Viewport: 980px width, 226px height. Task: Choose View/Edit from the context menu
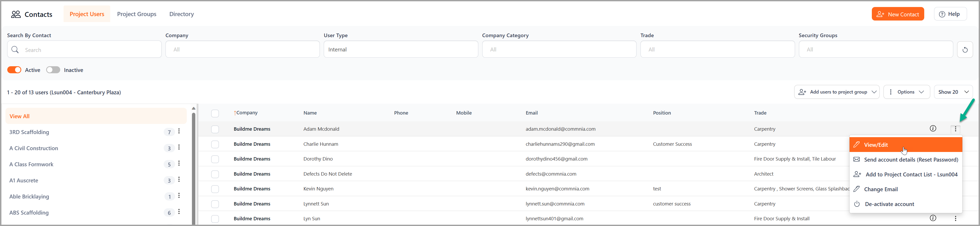[x=906, y=144]
